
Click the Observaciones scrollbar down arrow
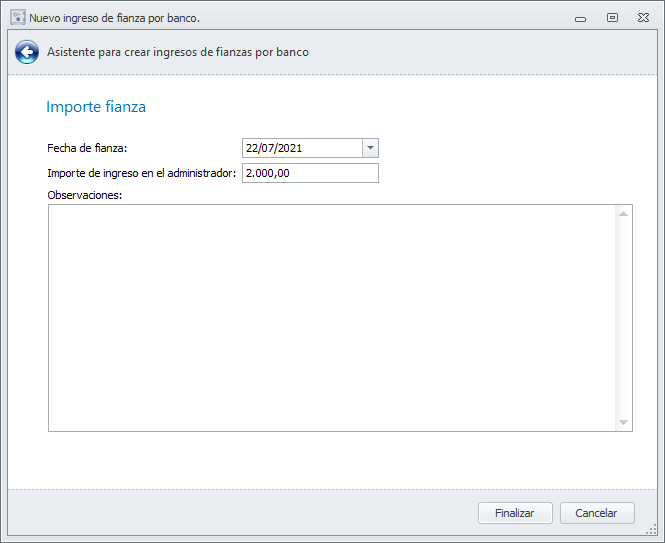tap(623, 422)
